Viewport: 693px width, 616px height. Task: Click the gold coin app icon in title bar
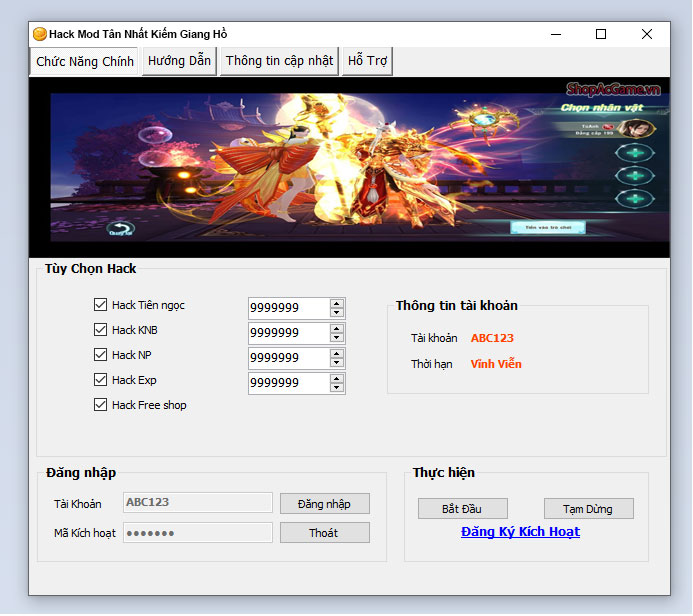coord(40,34)
